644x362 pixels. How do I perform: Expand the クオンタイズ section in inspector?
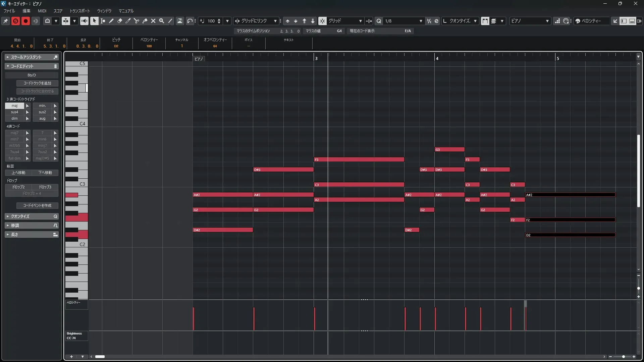[32, 216]
